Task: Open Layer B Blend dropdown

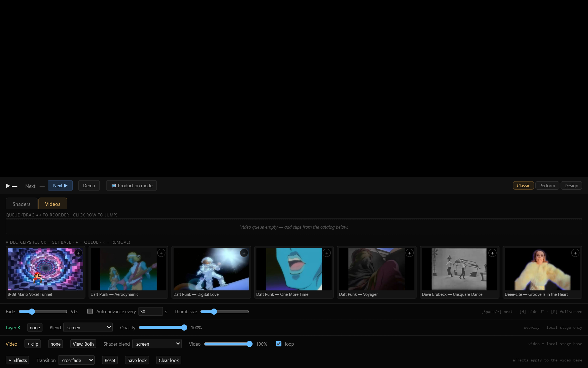Action: click(x=88, y=327)
